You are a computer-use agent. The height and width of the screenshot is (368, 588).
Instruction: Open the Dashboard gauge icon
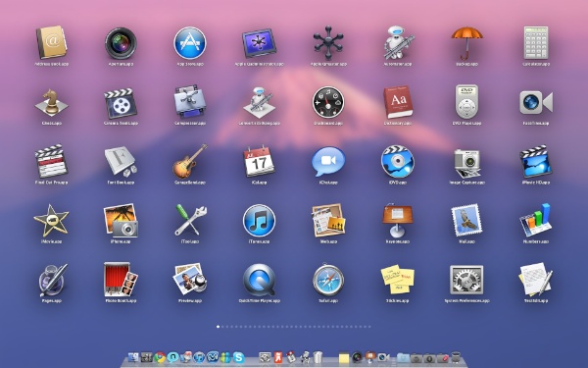[x=328, y=102]
